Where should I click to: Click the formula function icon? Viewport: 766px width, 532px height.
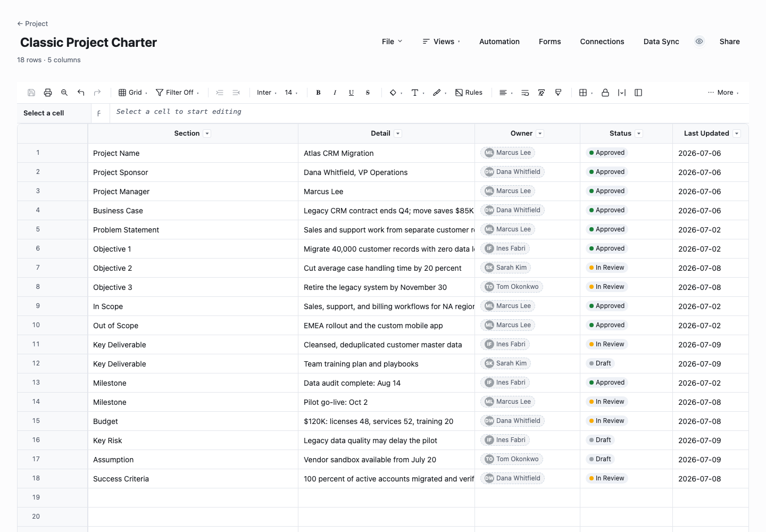(99, 113)
